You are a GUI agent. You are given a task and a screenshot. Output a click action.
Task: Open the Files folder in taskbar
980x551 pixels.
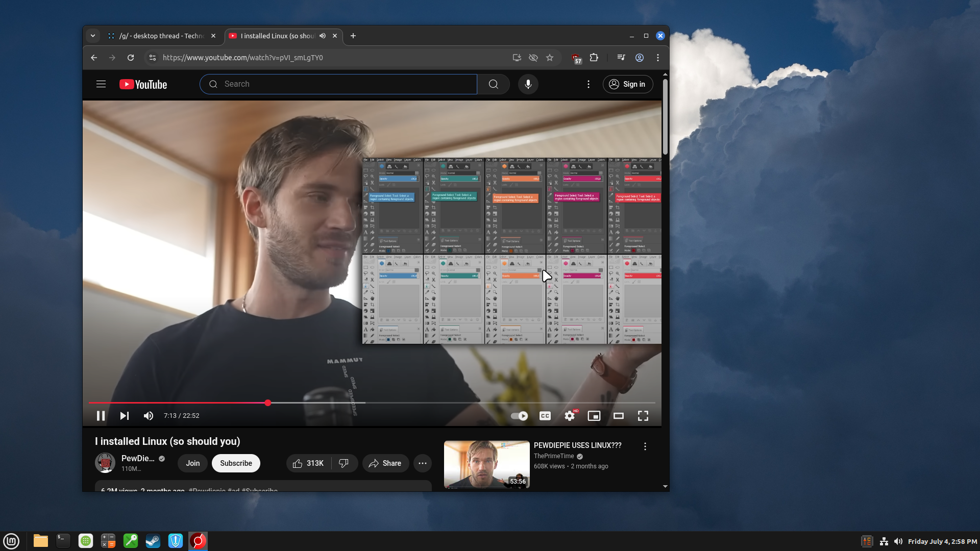41,541
